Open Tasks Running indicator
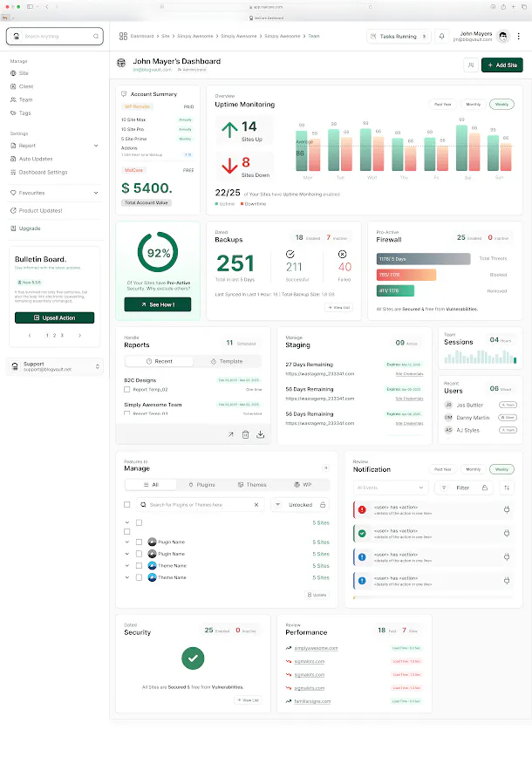532x764 pixels. [399, 36]
